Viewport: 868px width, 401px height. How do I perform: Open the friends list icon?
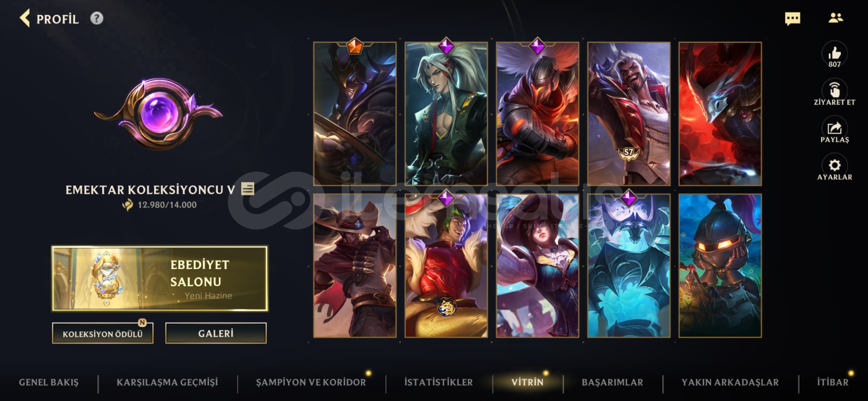click(836, 18)
